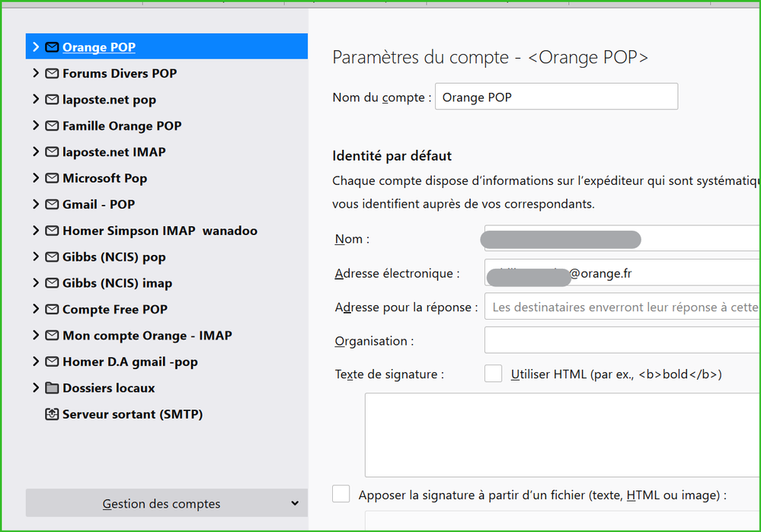The image size is (761, 532).
Task: Click the Organisation input field
Action: pos(622,340)
